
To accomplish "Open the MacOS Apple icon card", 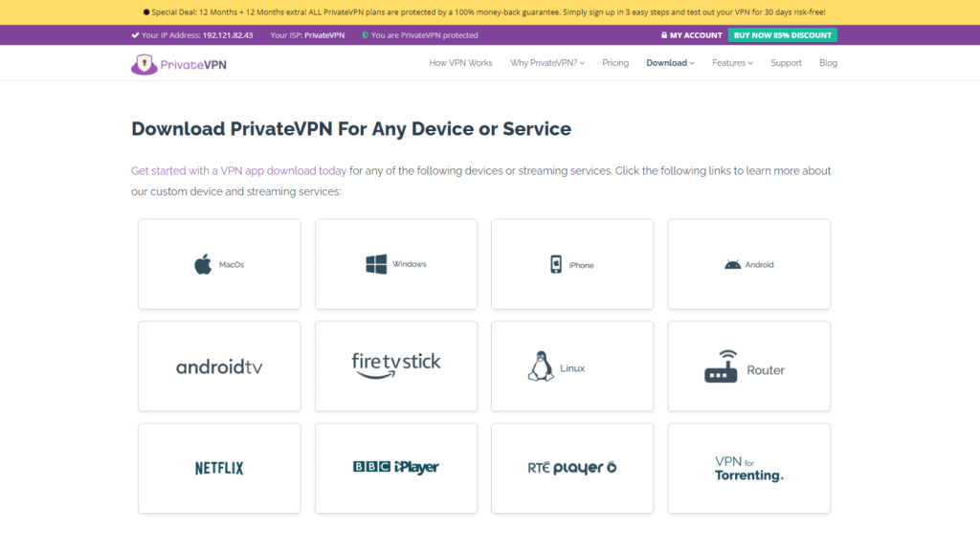I will pos(219,264).
